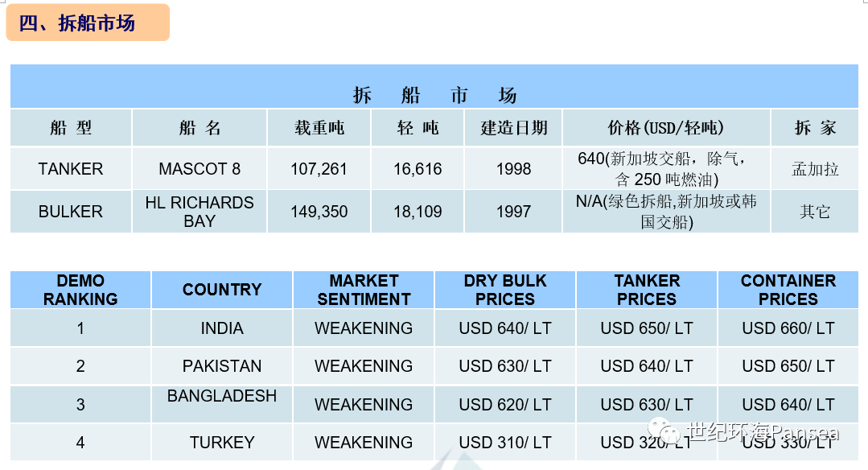The height and width of the screenshot is (470, 868).
Task: Click the INDIA country cell
Action: coord(222,328)
